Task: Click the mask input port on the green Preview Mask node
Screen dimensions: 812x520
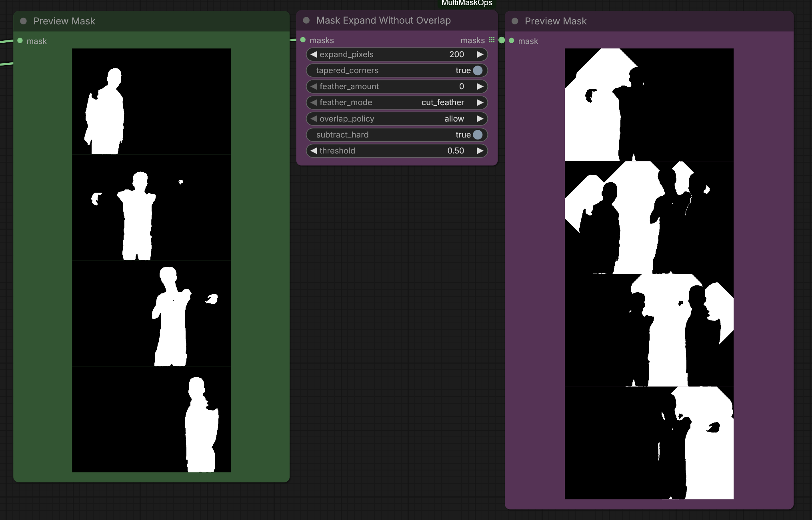Action: tap(20, 41)
